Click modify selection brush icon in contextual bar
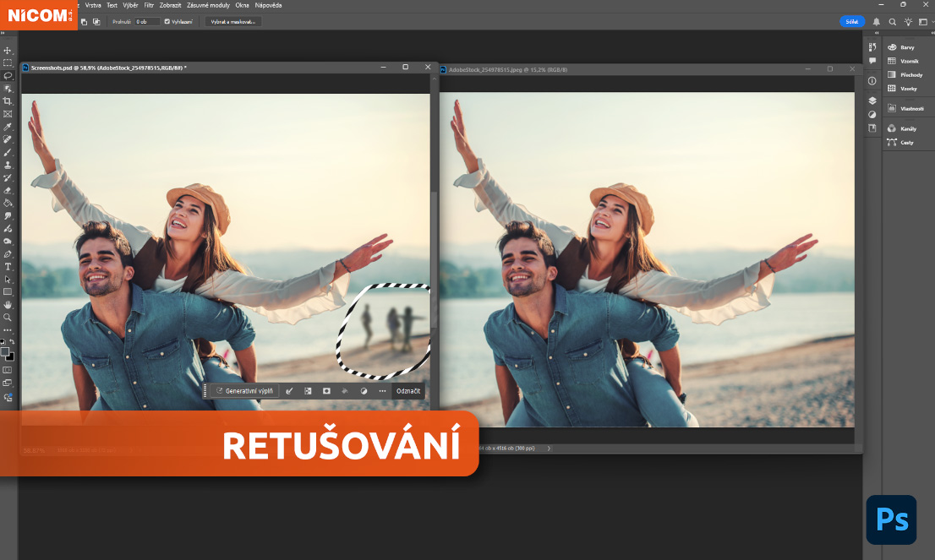 (x=289, y=391)
